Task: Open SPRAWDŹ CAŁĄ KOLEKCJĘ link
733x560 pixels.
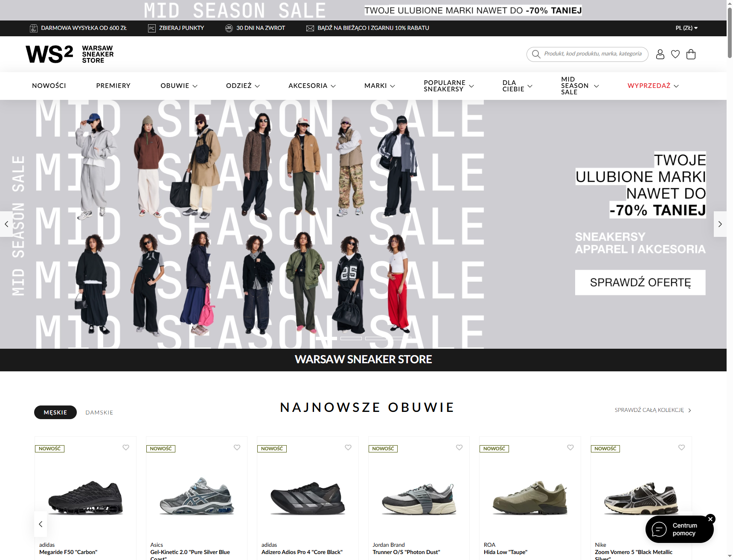Action: 653,410
